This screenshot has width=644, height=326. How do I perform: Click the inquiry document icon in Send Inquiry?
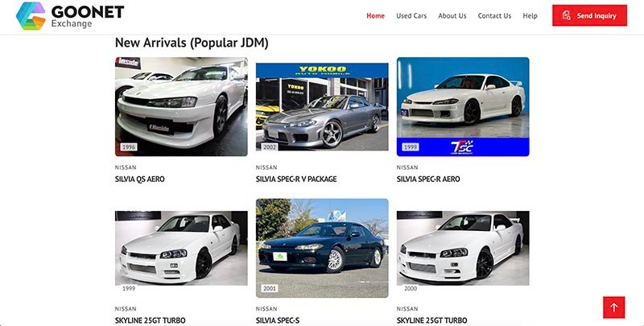tap(567, 15)
